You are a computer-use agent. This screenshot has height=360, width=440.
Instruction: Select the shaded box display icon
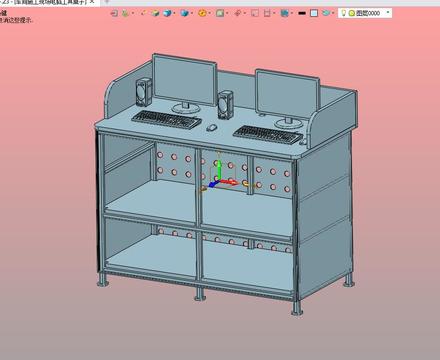click(155, 13)
